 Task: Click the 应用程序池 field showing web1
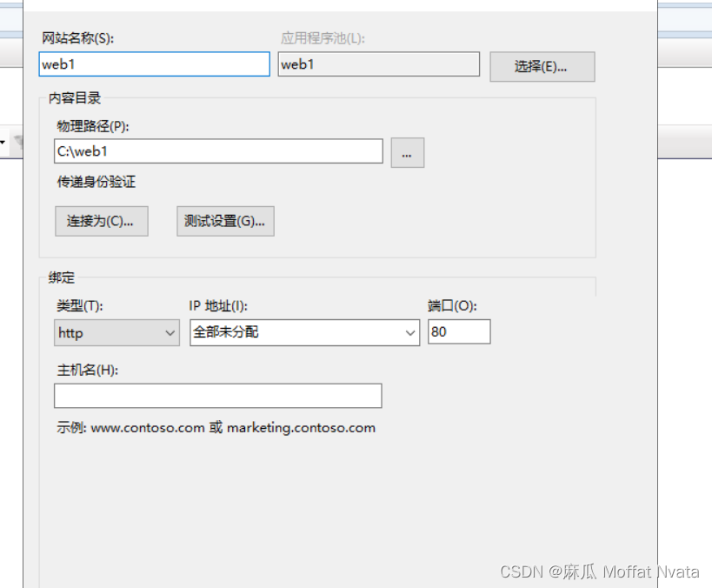(379, 64)
